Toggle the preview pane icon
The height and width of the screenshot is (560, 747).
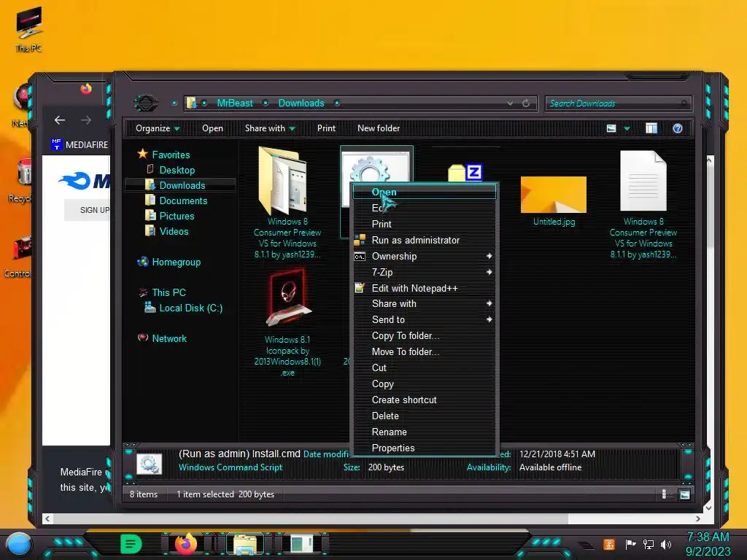coord(651,128)
